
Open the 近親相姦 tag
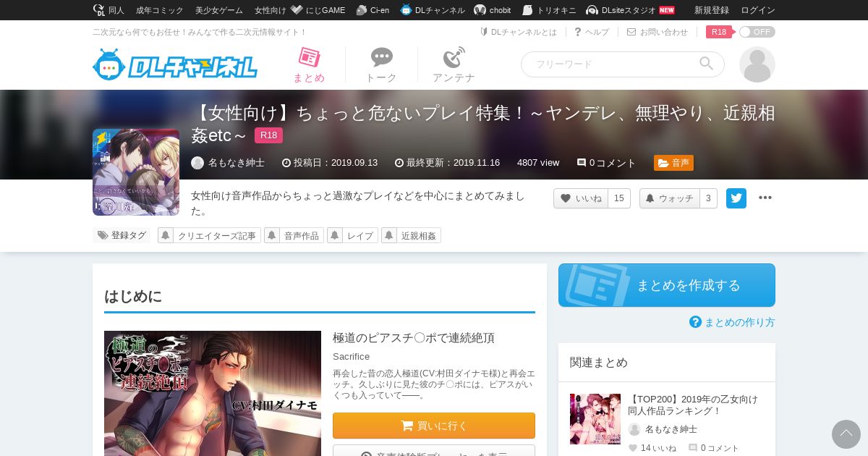coord(419,236)
